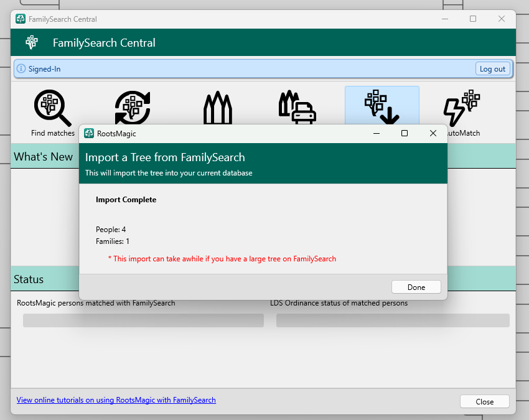529x420 pixels.
Task: Minimize the FamilySearch Central window
Action: (x=445, y=19)
